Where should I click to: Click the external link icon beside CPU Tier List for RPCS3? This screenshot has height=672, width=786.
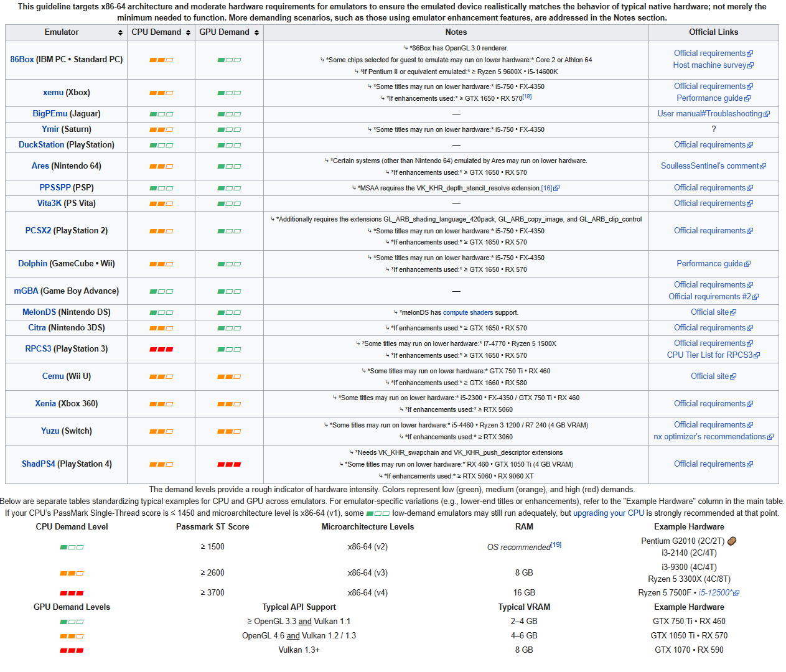tap(757, 355)
